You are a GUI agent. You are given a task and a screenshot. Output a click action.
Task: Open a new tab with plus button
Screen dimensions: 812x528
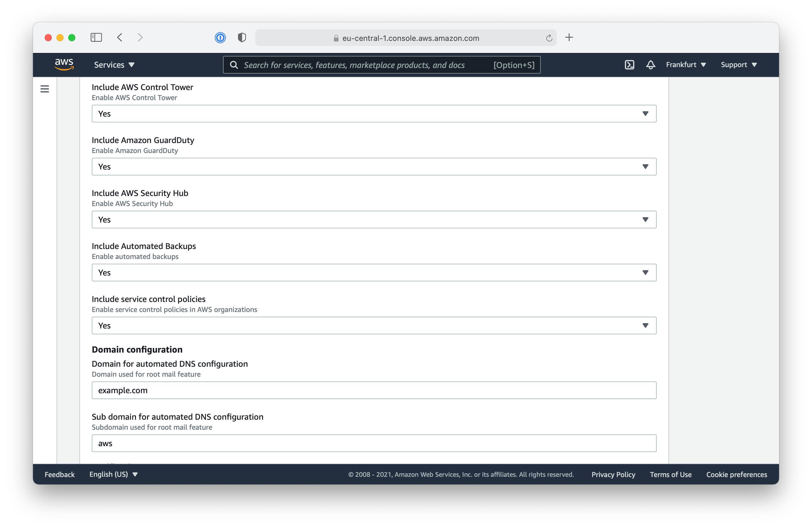point(569,38)
